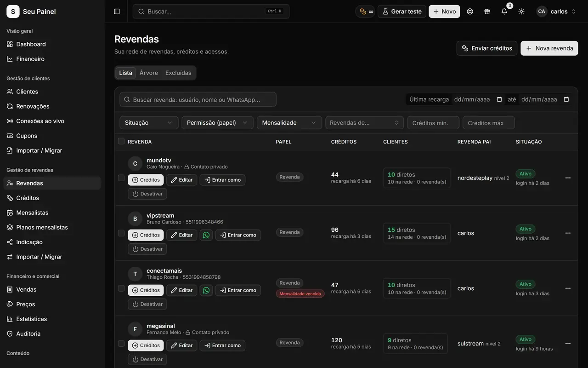588x368 pixels.
Task: Open the Mensalidade filter dropdown
Action: (x=289, y=123)
